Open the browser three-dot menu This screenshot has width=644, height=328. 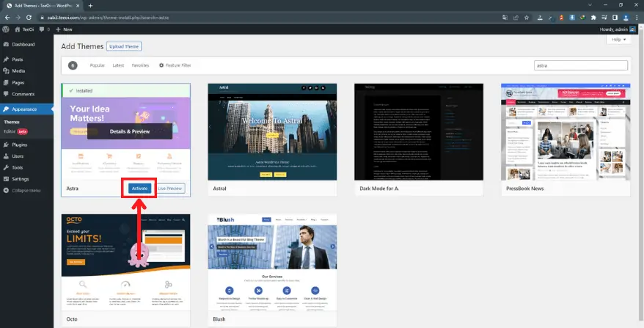pyautogui.click(x=637, y=18)
